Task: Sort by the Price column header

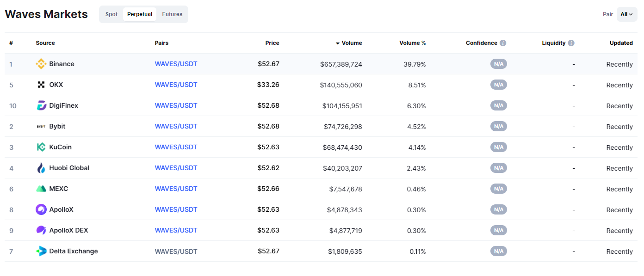Action: [x=272, y=43]
